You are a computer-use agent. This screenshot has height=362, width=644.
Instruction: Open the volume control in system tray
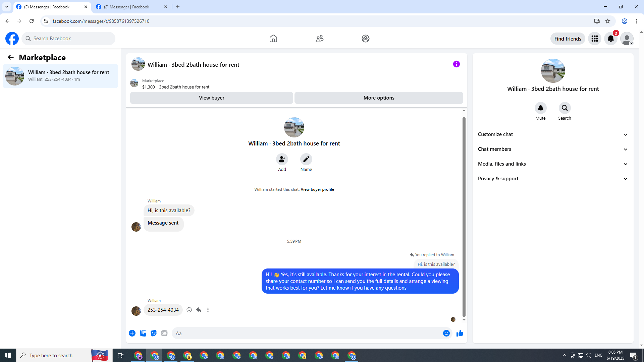pyautogui.click(x=589, y=355)
